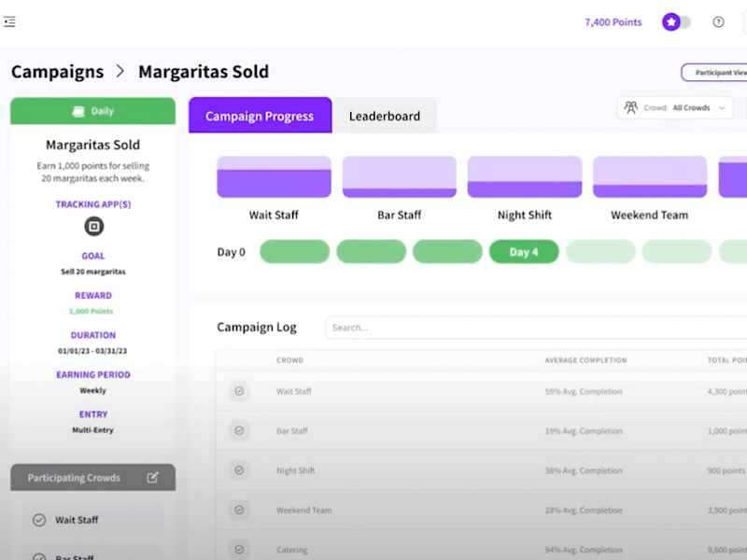Click the Catering name in Campaign Log
The image size is (747, 560).
click(x=291, y=550)
